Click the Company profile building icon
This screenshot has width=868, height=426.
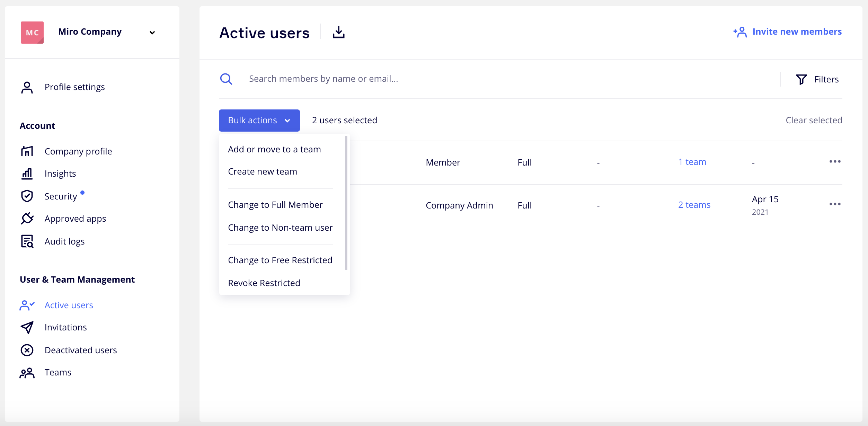point(27,151)
